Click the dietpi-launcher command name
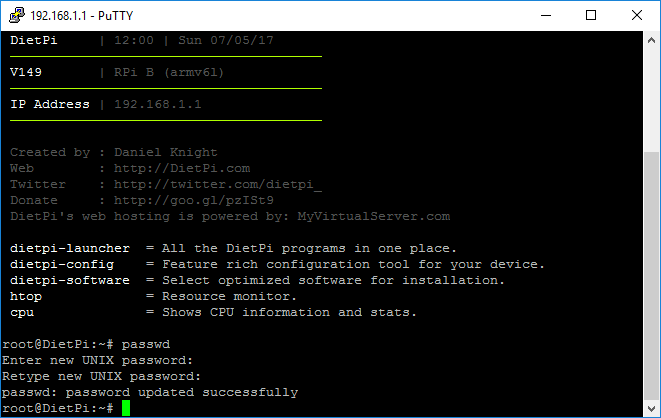The width and height of the screenshot is (661, 418). click(70, 249)
